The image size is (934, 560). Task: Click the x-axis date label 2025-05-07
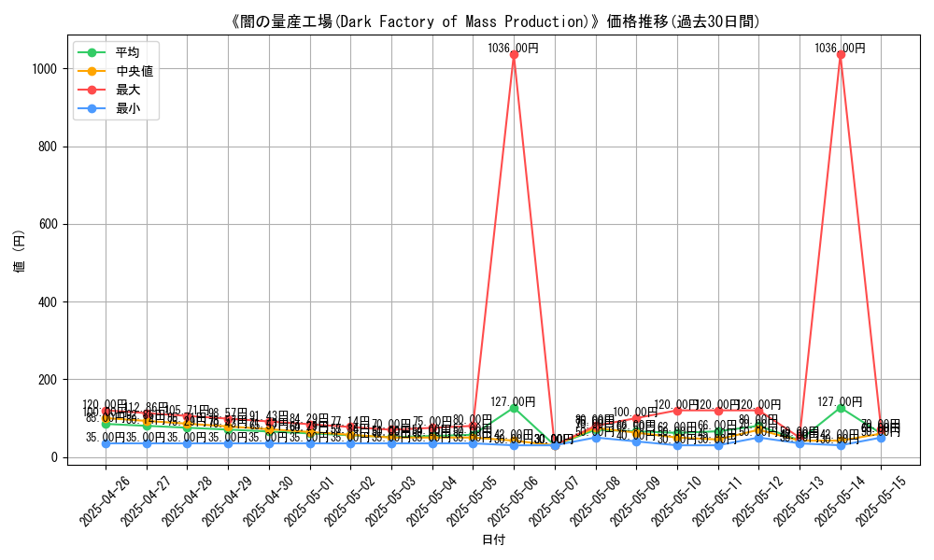pyautogui.click(x=553, y=500)
